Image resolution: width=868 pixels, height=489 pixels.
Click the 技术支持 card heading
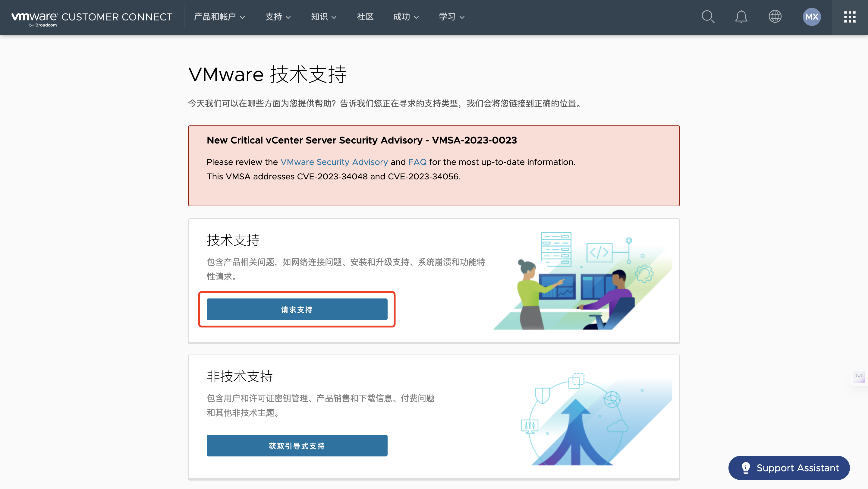[x=233, y=240]
